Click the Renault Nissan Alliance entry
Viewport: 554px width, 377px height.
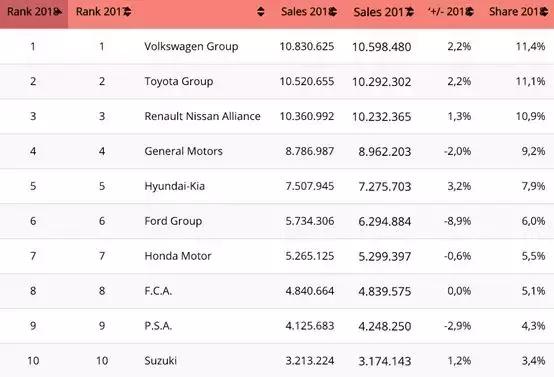click(x=202, y=116)
